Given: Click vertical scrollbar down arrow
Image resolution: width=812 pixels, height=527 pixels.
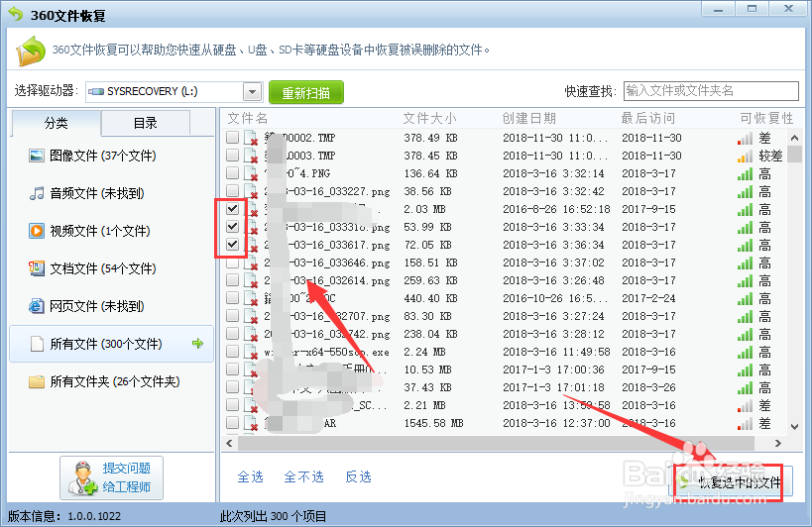Looking at the screenshot, I should tap(794, 426).
